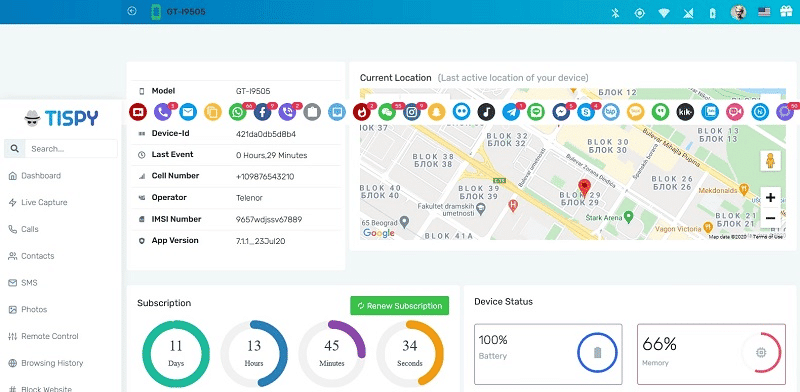Open Snapchat ghost icon
Viewport: 800px width, 392px height.
tap(436, 112)
